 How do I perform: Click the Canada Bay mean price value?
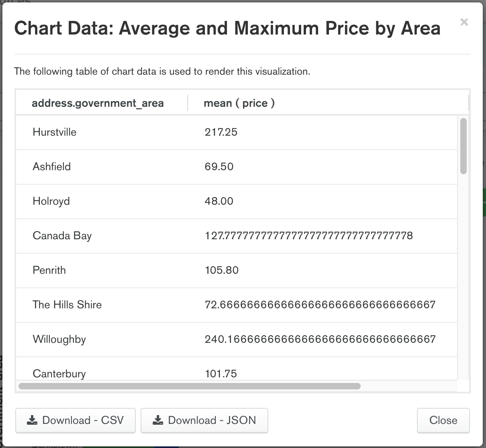308,236
